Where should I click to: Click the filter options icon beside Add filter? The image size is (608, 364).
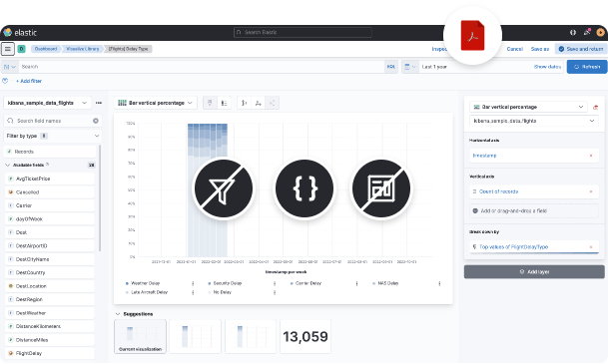[x=5, y=81]
